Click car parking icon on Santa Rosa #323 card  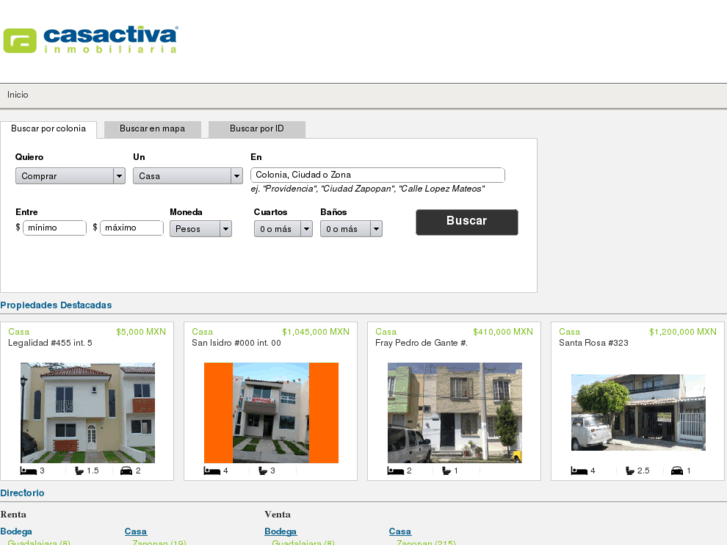pyautogui.click(x=677, y=471)
